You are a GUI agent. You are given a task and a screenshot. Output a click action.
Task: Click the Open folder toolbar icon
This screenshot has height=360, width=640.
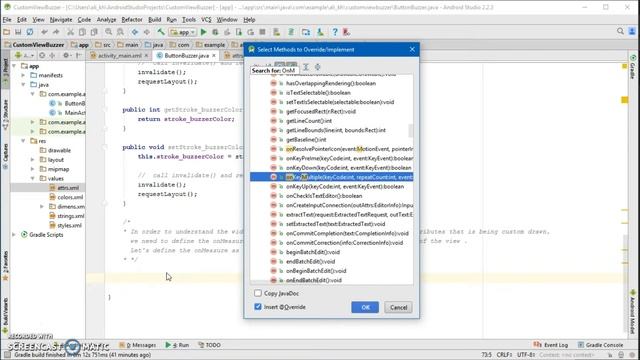point(7,32)
